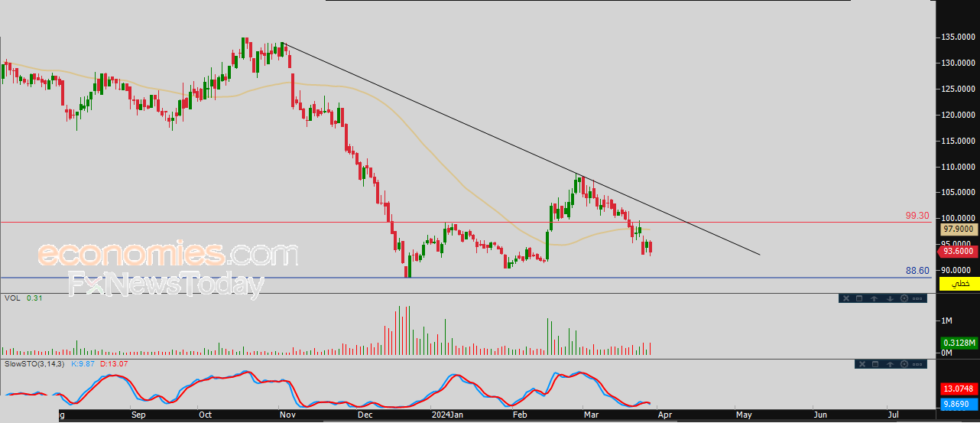The width and height of the screenshot is (980, 423).
Task: Click the yellow scale-type label on price axis
Action: coord(959,284)
